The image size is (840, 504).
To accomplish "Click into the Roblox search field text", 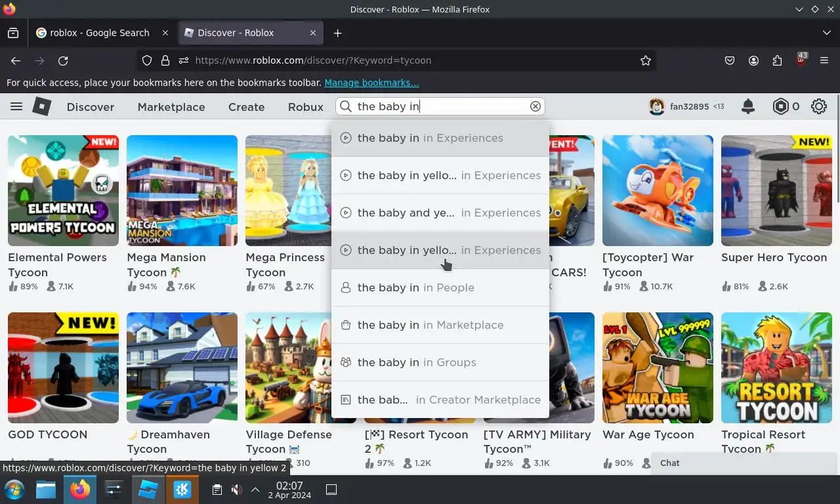I will point(440,106).
